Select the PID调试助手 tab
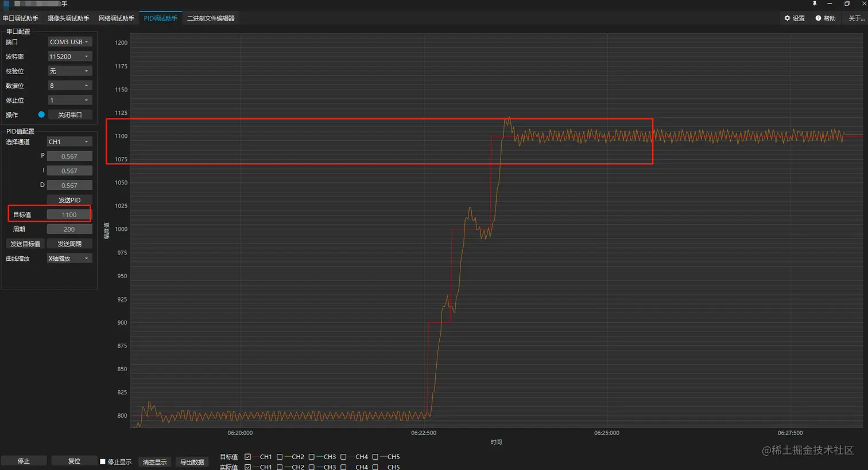This screenshot has height=470, width=868. [x=161, y=18]
